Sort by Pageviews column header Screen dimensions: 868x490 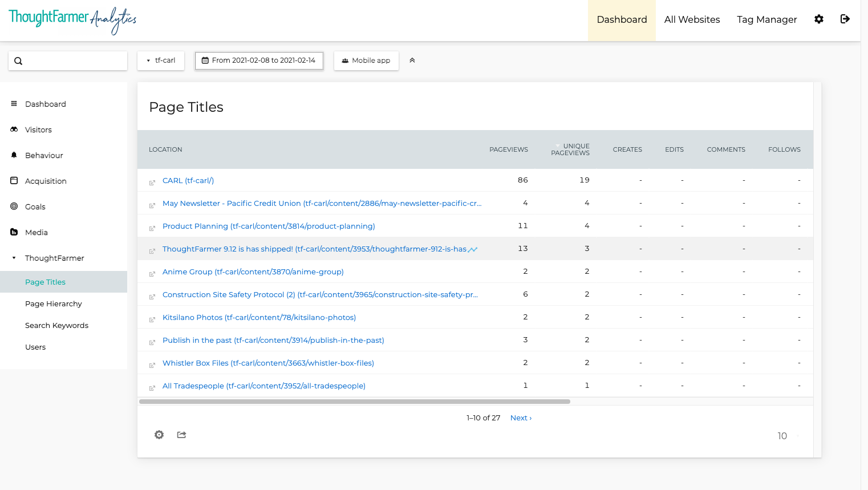coord(509,149)
